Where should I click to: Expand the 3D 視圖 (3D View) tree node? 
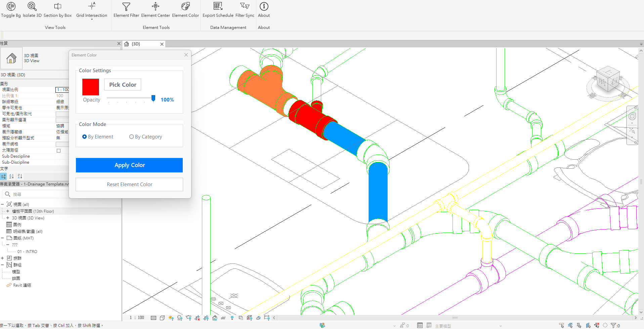coord(8,218)
